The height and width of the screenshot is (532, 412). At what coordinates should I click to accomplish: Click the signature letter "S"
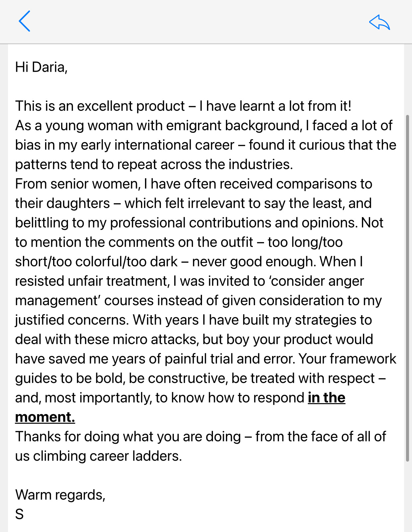pos(20,514)
